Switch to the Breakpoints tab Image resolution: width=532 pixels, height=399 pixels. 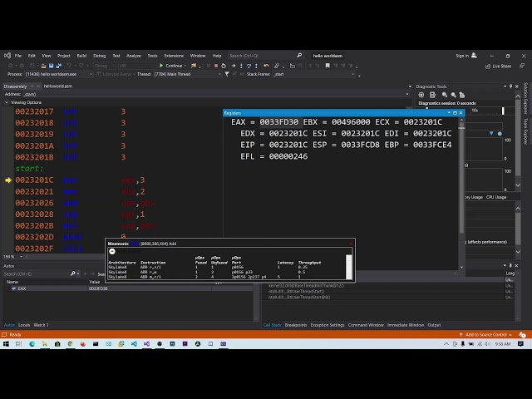(x=296, y=325)
